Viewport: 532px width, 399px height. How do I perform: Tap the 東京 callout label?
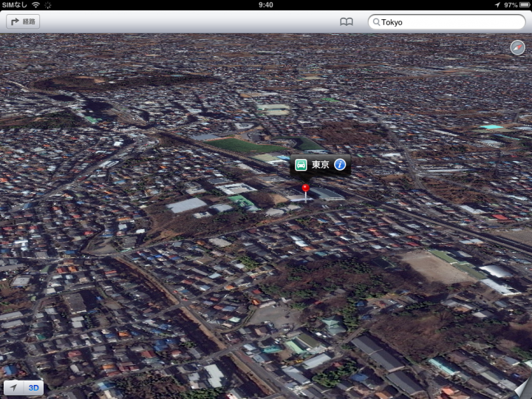coord(320,165)
